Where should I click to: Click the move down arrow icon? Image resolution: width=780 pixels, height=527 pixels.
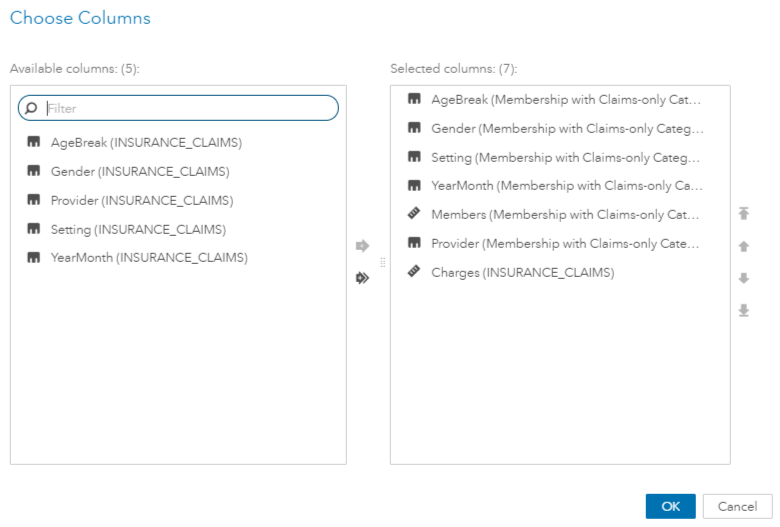tap(743, 278)
